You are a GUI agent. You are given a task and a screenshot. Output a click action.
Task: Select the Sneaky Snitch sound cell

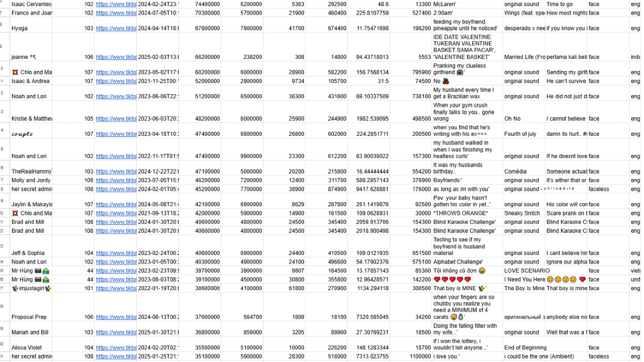pos(524,213)
